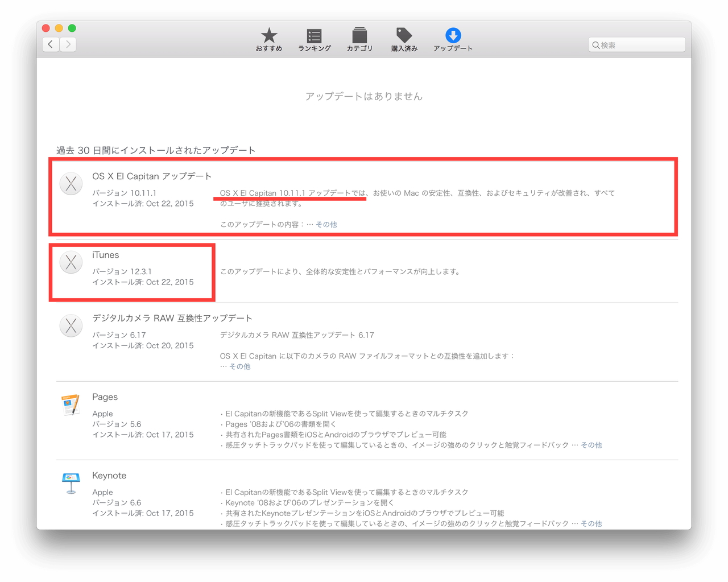The width and height of the screenshot is (728, 582).
Task: Select the アップデート (Updates) download-arrow tab
Action: [x=453, y=40]
